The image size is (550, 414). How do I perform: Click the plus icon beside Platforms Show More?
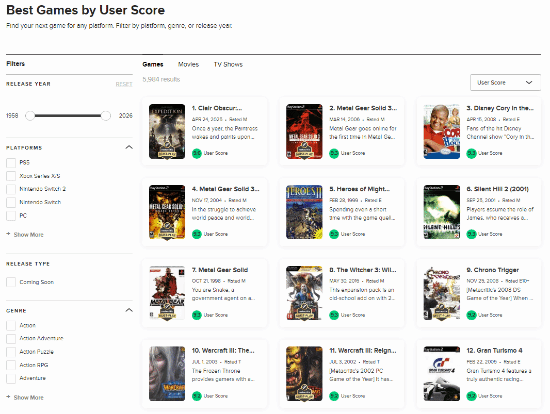(8, 234)
